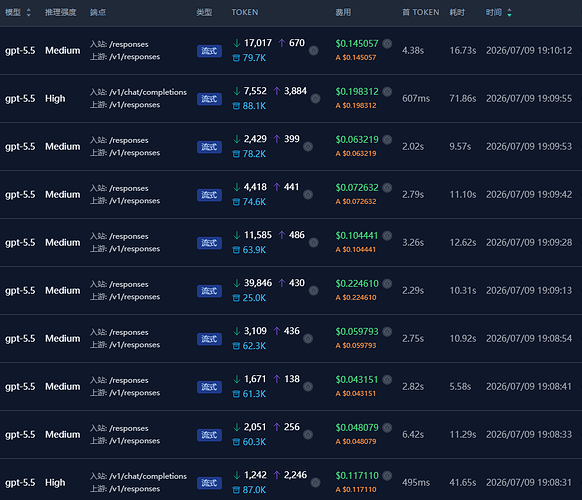Click info icon beside $0.198312 cost
Viewport: 582px width, 500px height.
click(387, 91)
